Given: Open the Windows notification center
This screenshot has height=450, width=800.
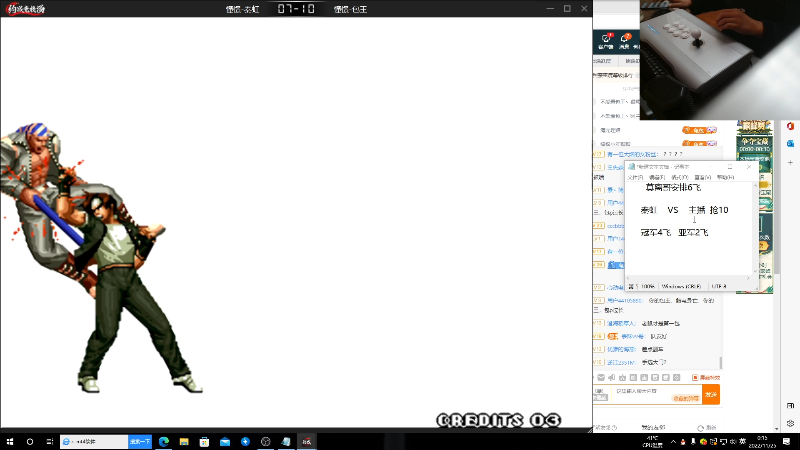Looking at the screenshot, I should [787, 442].
